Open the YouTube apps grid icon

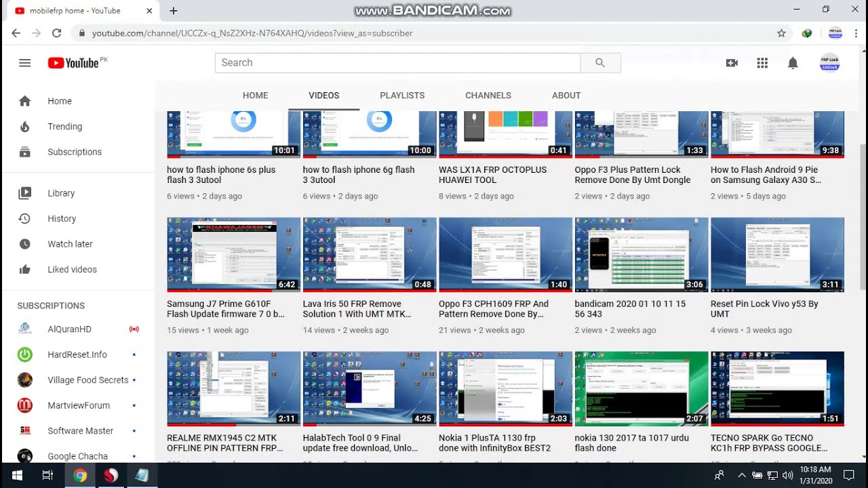[x=762, y=63]
